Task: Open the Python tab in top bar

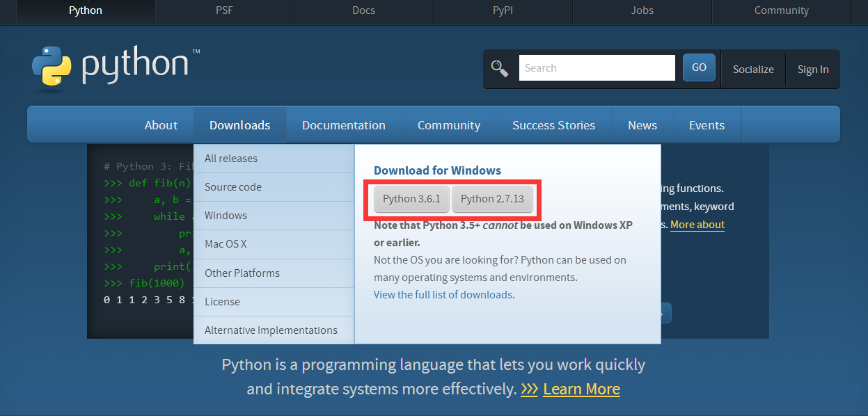Action: coord(86,10)
